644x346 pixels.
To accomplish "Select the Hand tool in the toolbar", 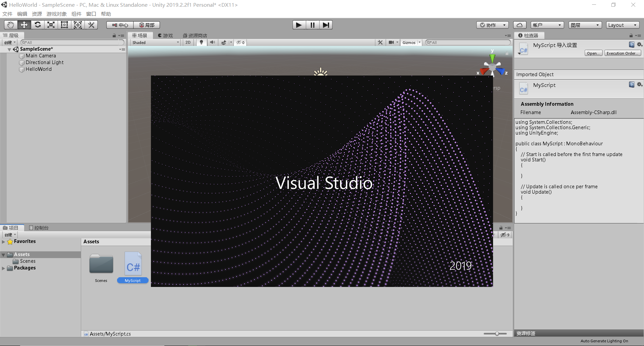I will tap(11, 25).
